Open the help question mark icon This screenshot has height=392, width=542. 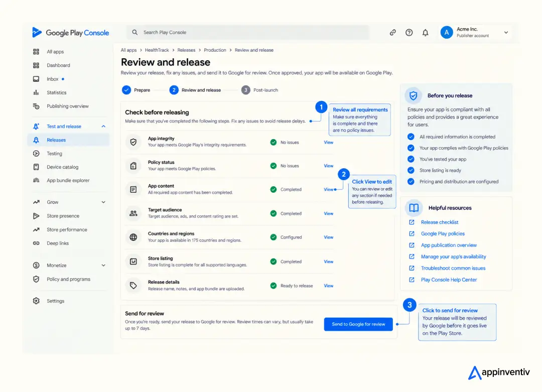[x=409, y=33]
